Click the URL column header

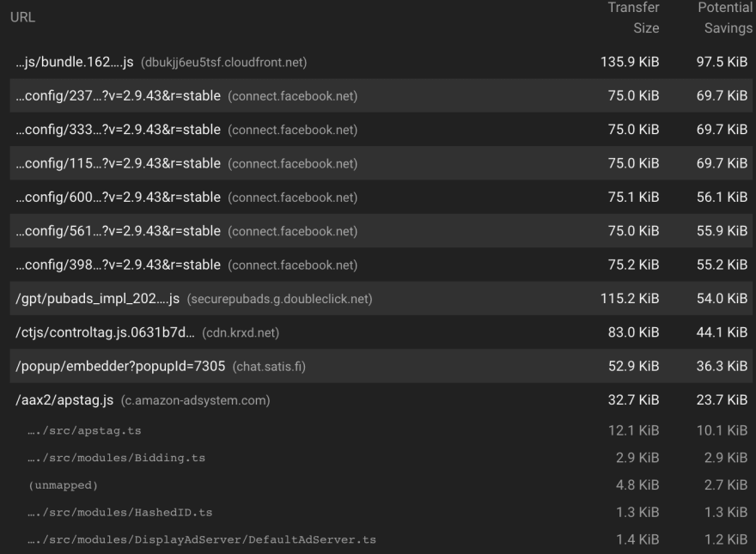tap(22, 17)
